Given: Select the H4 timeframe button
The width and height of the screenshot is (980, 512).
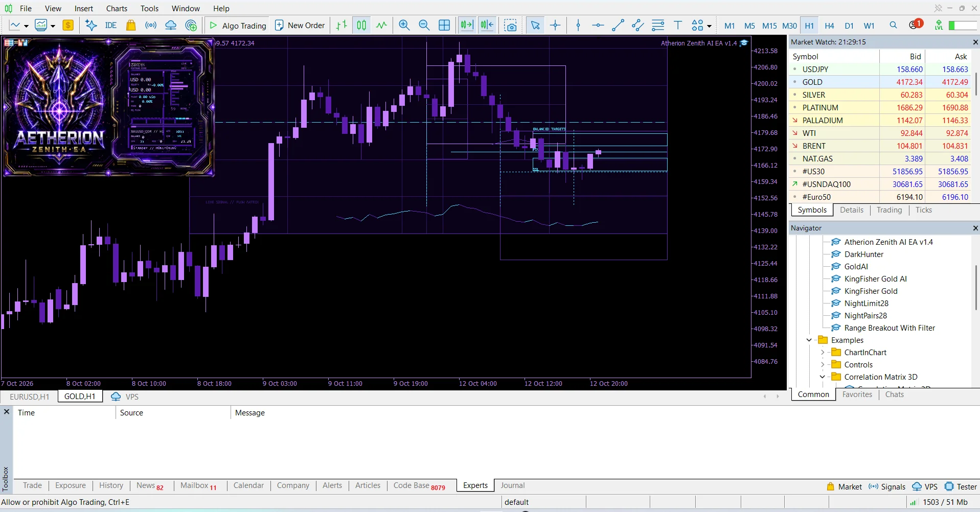Looking at the screenshot, I should click(829, 26).
